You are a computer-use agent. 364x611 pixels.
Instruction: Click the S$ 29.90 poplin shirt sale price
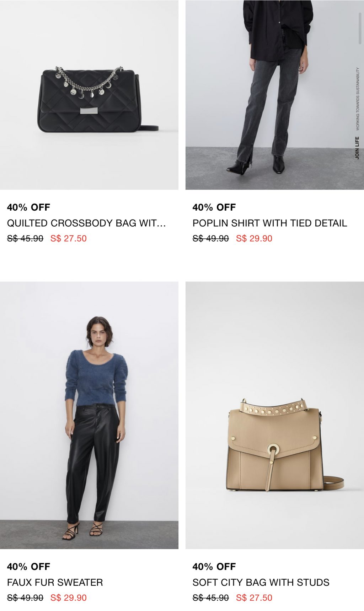click(x=254, y=238)
